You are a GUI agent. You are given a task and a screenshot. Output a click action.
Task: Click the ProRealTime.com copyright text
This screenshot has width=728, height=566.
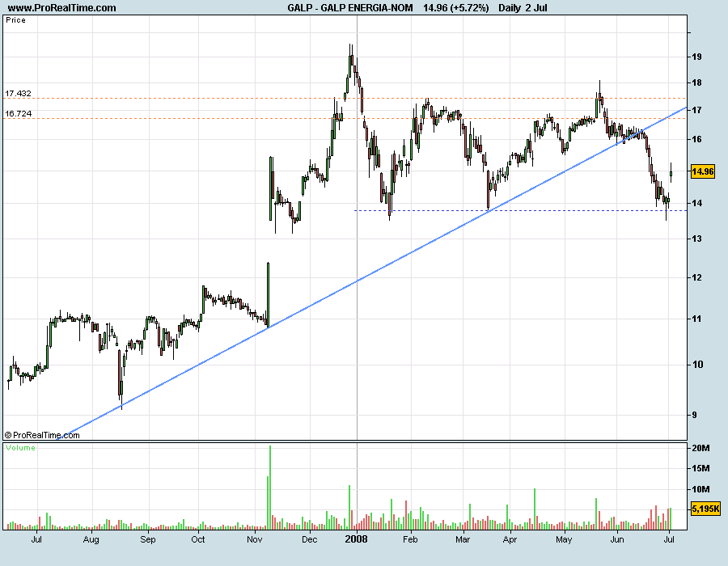pyautogui.click(x=42, y=435)
